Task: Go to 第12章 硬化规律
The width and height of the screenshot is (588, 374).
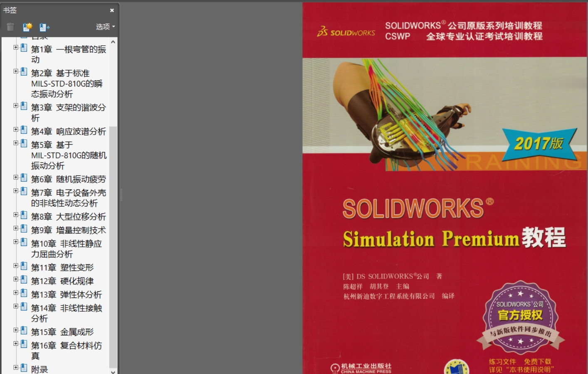Action: tap(62, 281)
